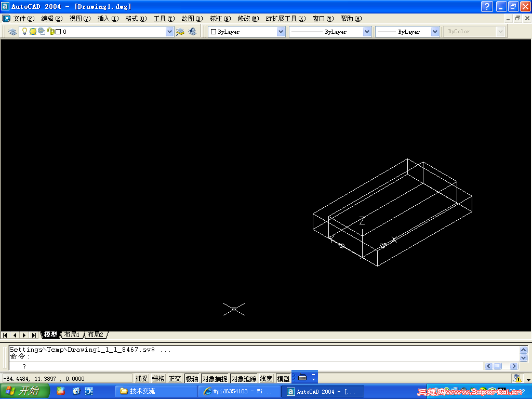The width and height of the screenshot is (532, 399).
Task: Switch to #pid6354103 Internet Explorer taskbar window
Action: [x=239, y=392]
